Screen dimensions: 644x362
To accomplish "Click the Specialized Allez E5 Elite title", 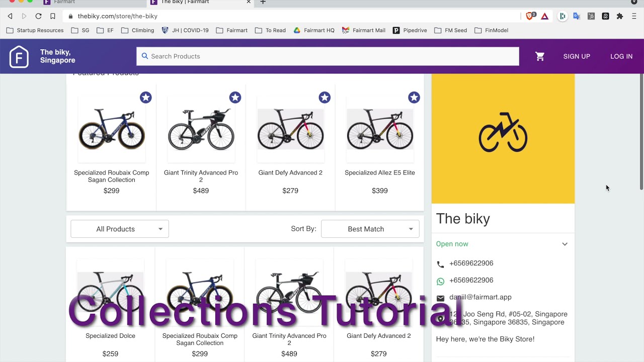I will point(380,172).
